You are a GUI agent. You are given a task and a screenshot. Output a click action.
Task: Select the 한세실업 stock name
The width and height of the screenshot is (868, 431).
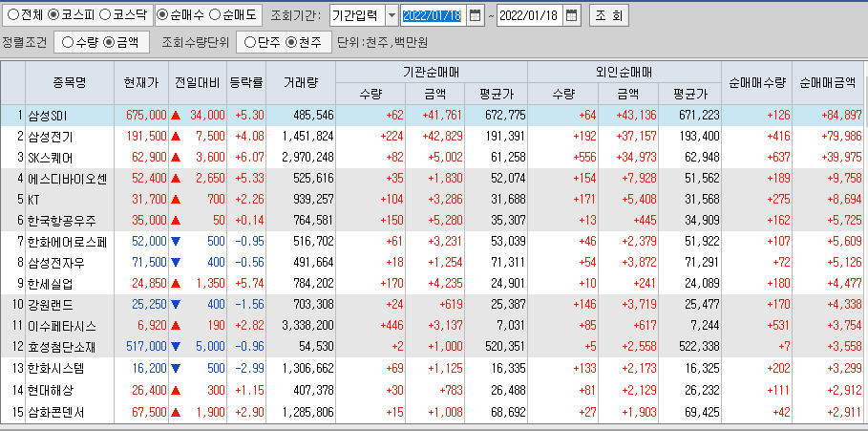tap(50, 284)
